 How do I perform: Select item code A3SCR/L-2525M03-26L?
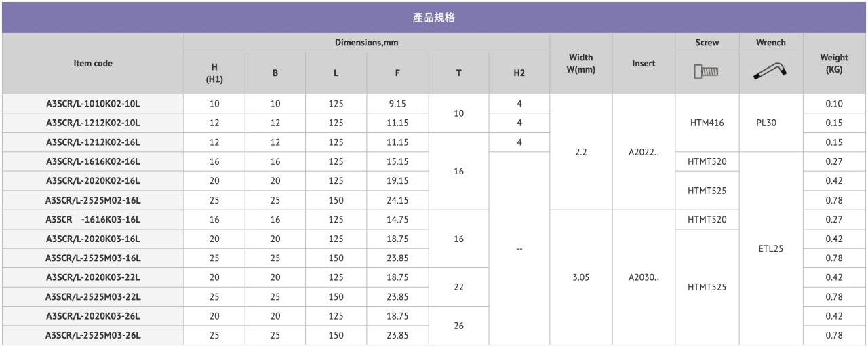point(93,335)
